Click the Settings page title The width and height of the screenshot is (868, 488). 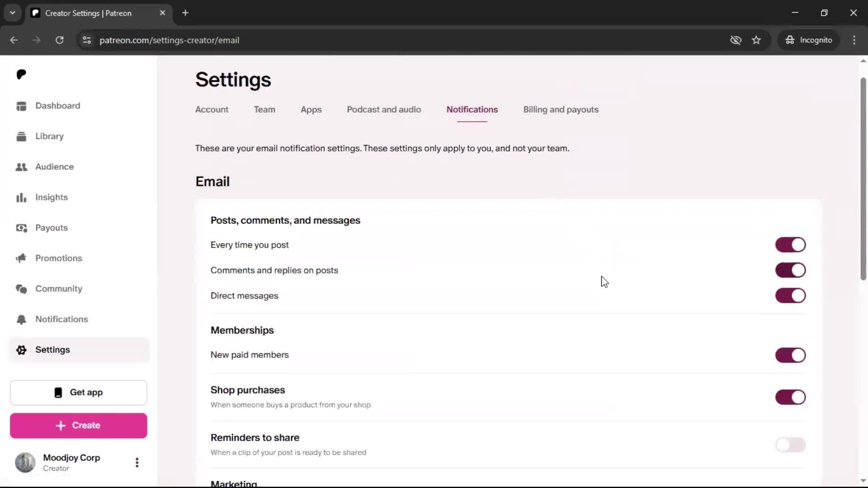233,80
